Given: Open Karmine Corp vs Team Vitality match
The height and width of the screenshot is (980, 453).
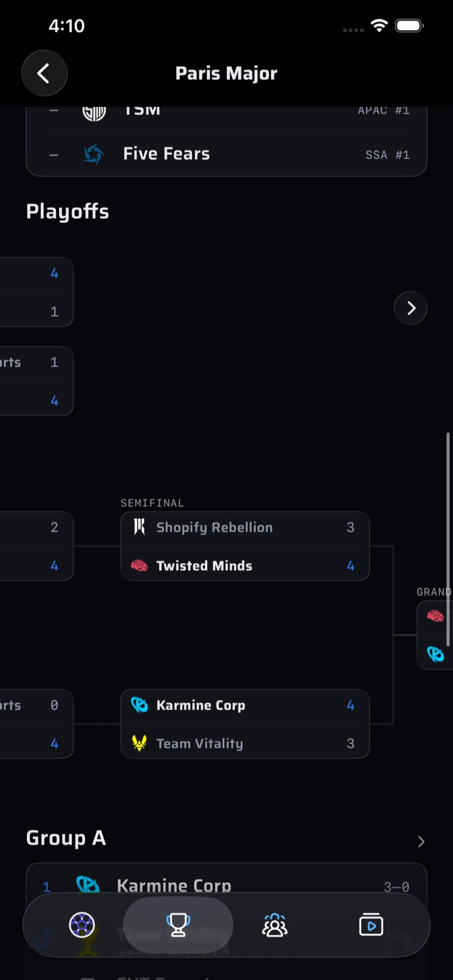Looking at the screenshot, I should (x=245, y=724).
